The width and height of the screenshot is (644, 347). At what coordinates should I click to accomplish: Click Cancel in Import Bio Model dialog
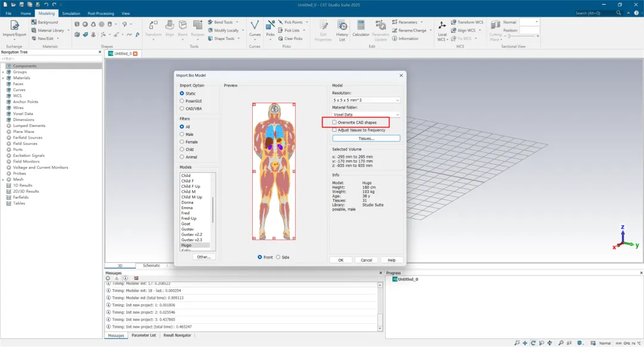(366, 260)
